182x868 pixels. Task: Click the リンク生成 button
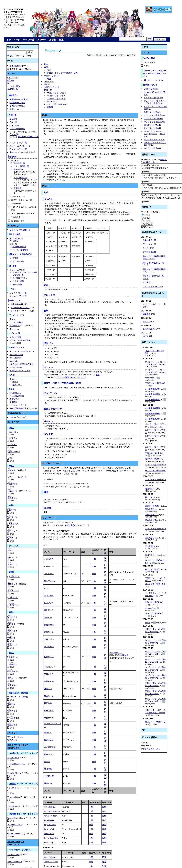click(x=147, y=224)
